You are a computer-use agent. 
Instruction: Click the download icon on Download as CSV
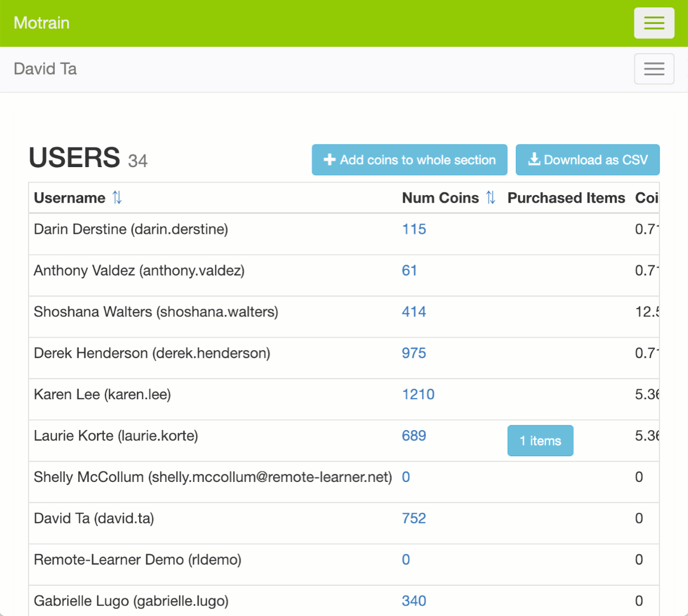click(x=534, y=160)
